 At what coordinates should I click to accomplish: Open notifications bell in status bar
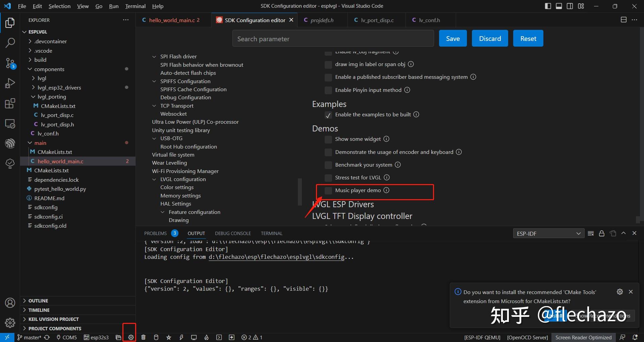tap(635, 337)
